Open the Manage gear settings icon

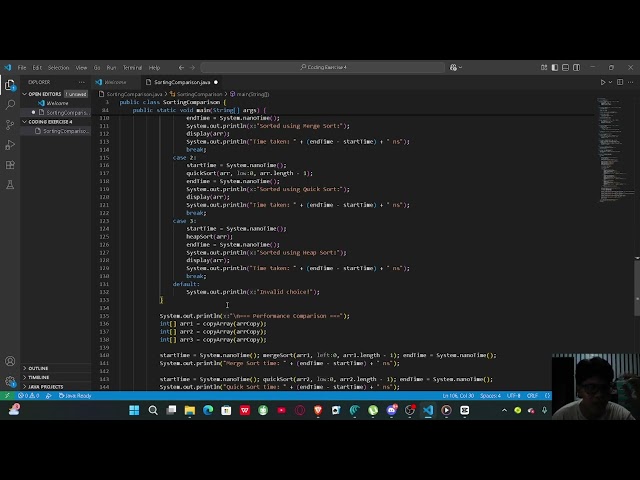tap(10, 382)
